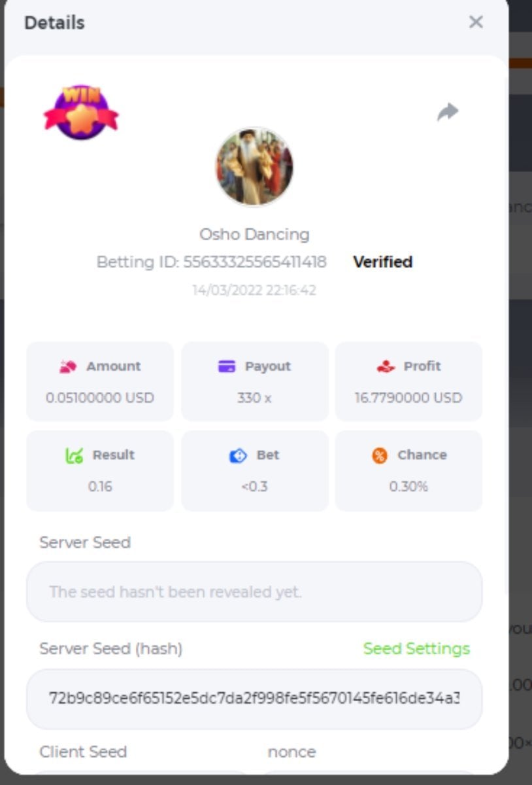Click the Verified label
Screen dimensions: 532x785
382,262
